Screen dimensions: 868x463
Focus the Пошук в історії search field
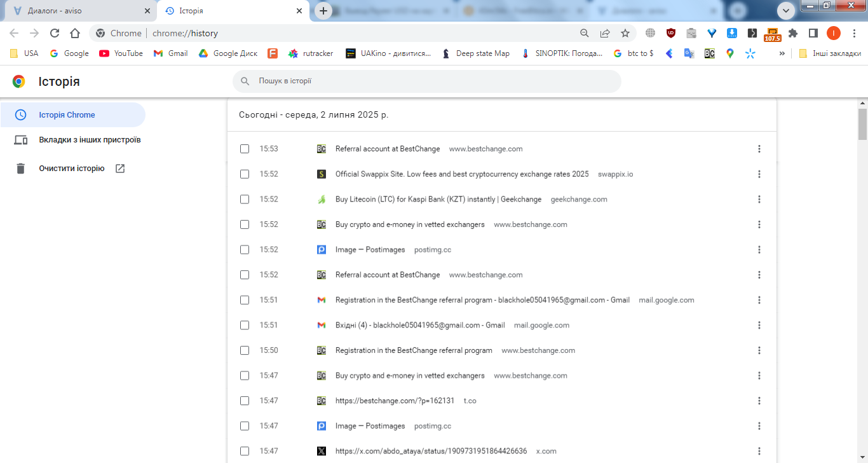pyautogui.click(x=427, y=81)
